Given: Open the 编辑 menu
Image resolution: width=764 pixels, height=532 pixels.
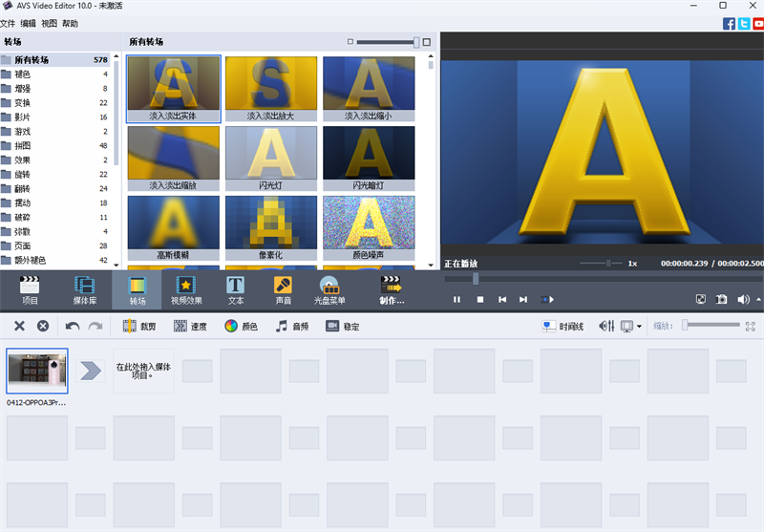Looking at the screenshot, I should pos(29,24).
